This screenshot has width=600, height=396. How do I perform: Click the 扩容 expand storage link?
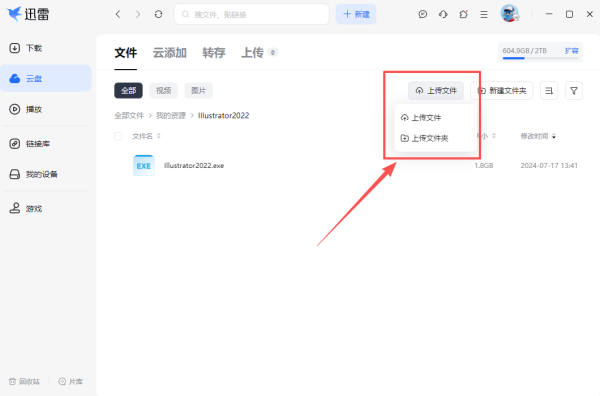(571, 51)
